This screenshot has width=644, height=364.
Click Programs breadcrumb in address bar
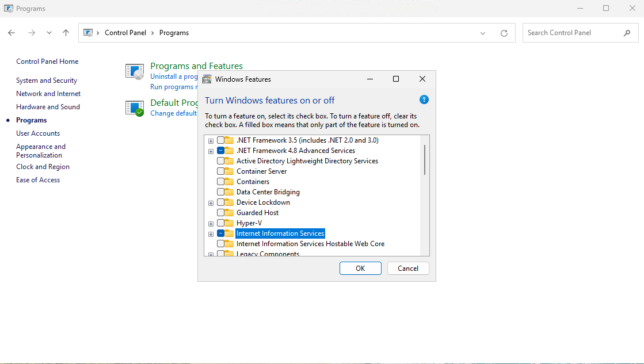click(174, 33)
